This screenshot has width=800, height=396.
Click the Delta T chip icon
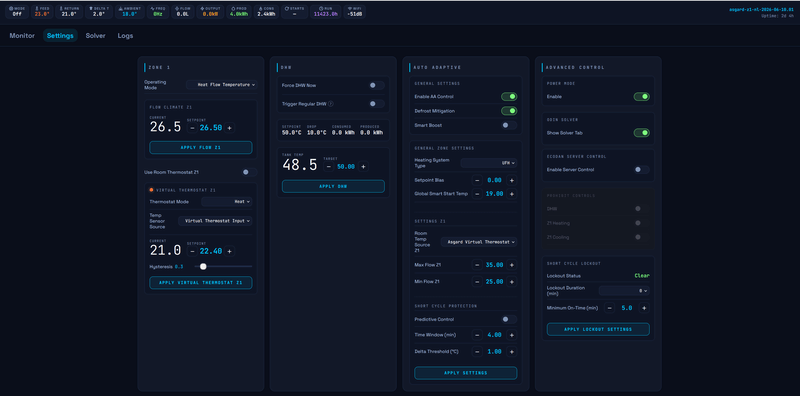91,9
